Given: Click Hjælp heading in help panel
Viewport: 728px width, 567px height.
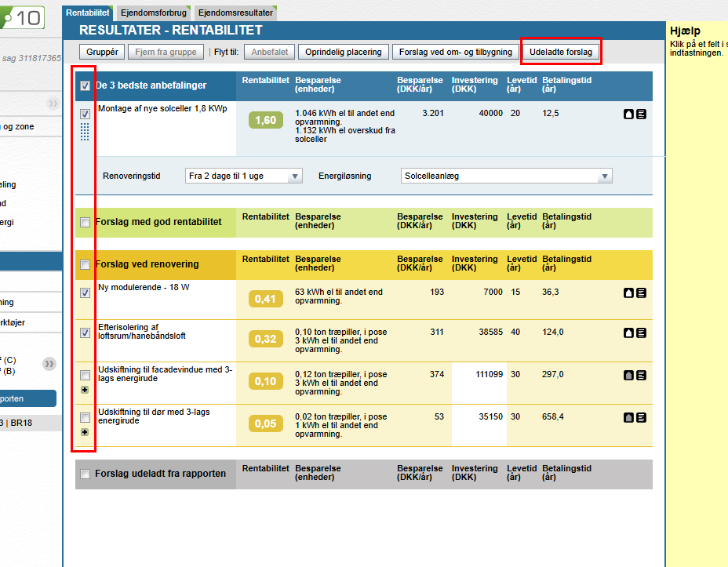Looking at the screenshot, I should (x=685, y=31).
